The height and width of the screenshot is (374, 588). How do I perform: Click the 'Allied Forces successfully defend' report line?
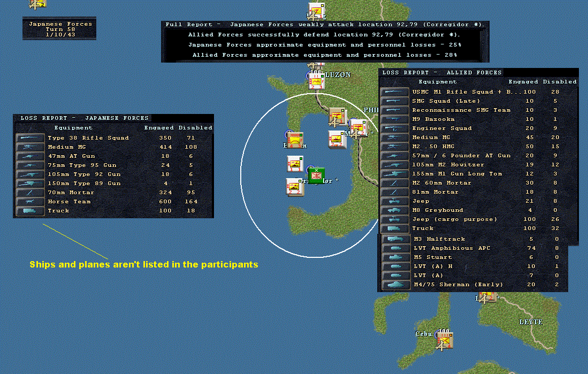tap(324, 35)
